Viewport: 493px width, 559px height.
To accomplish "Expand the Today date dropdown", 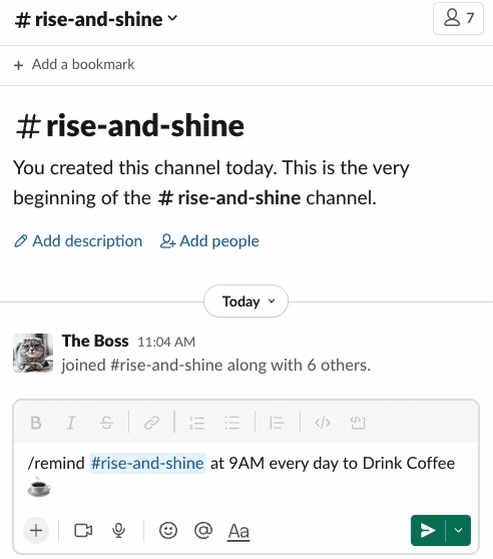I will [x=246, y=301].
